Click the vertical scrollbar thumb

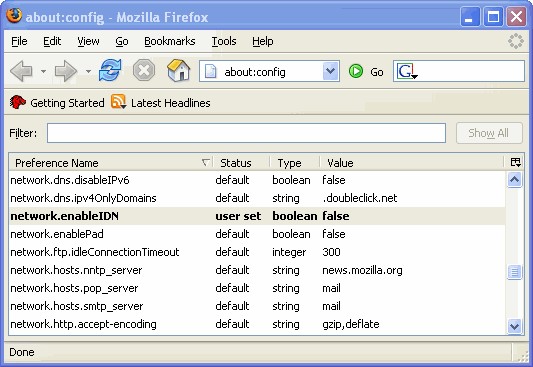[x=515, y=272]
